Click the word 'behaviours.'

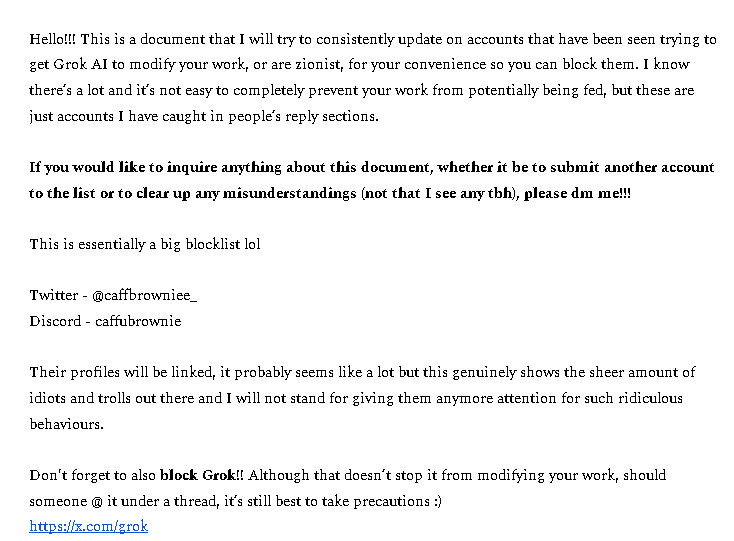point(67,424)
